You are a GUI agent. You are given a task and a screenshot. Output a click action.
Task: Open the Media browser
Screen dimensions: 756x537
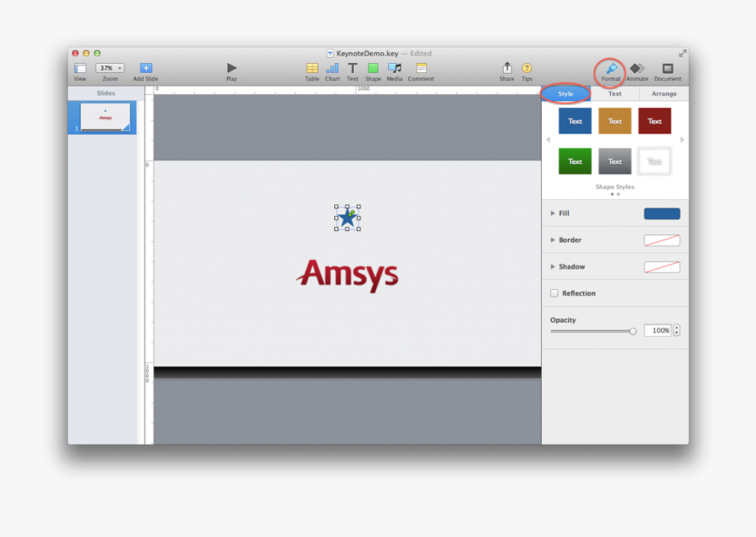394,69
